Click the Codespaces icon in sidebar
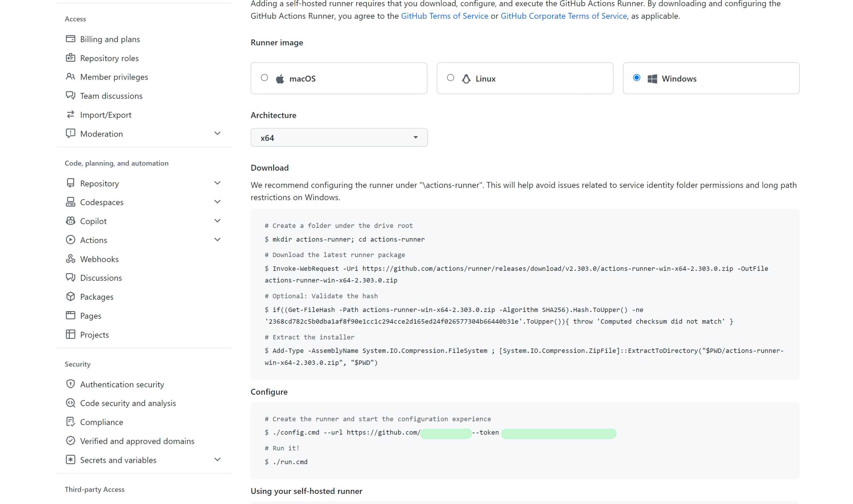The height and width of the screenshot is (504, 853). coord(70,202)
